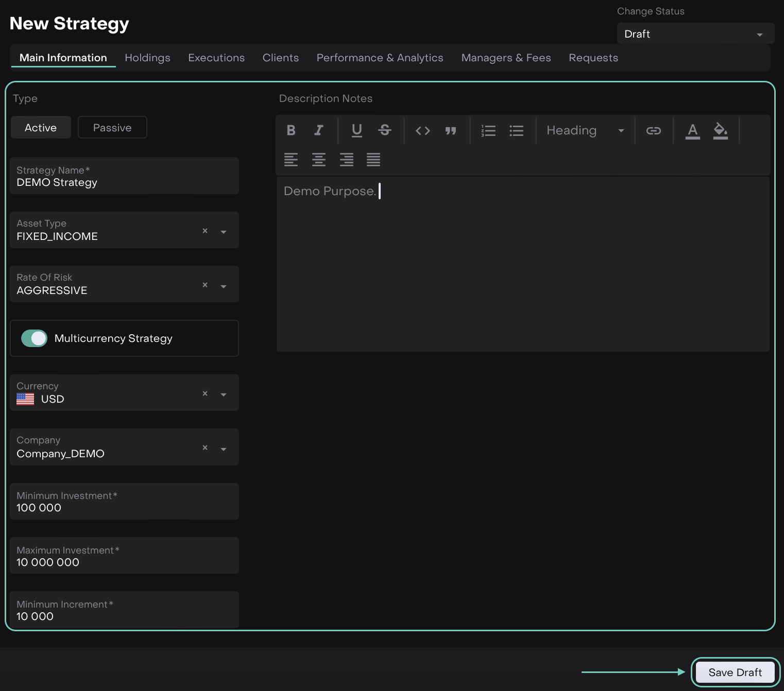
Task: Expand the Asset Type dropdown
Action: coord(224,232)
